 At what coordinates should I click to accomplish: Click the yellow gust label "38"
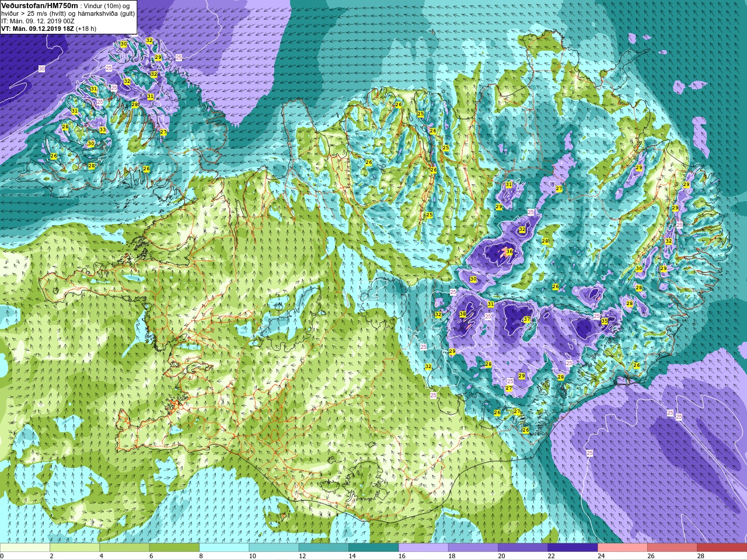pyautogui.click(x=463, y=314)
